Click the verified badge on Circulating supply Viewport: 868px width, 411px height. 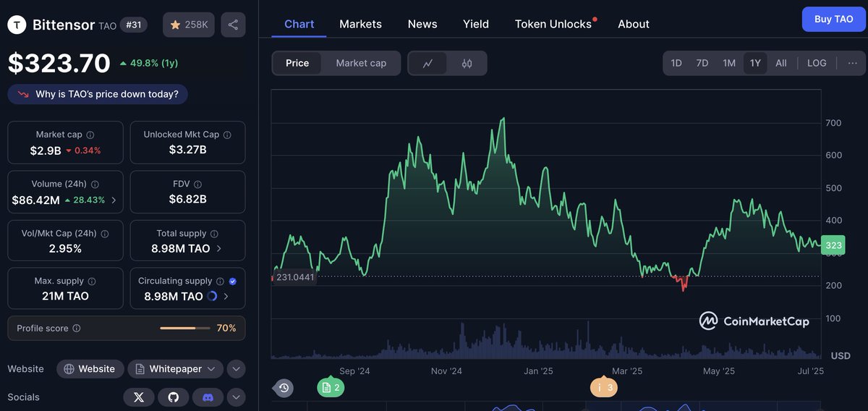point(233,281)
